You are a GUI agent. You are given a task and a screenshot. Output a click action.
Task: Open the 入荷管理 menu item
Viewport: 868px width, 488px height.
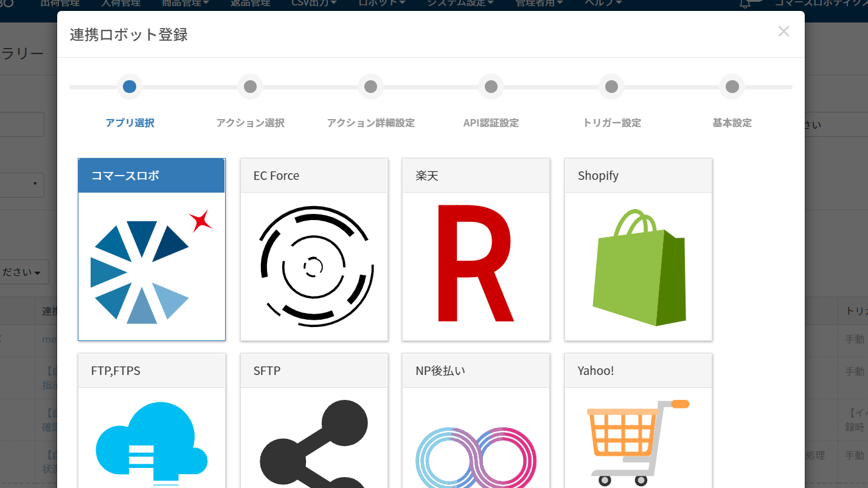(120, 3)
